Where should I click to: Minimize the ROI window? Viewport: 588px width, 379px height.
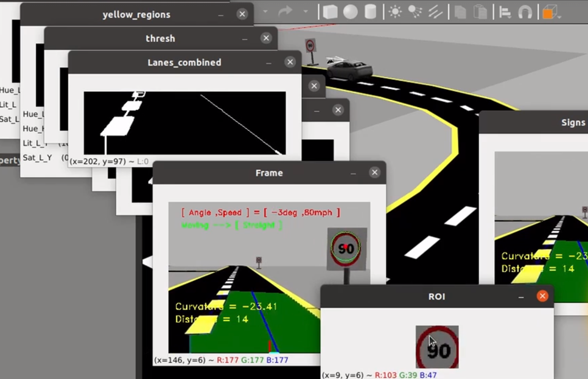[521, 297]
